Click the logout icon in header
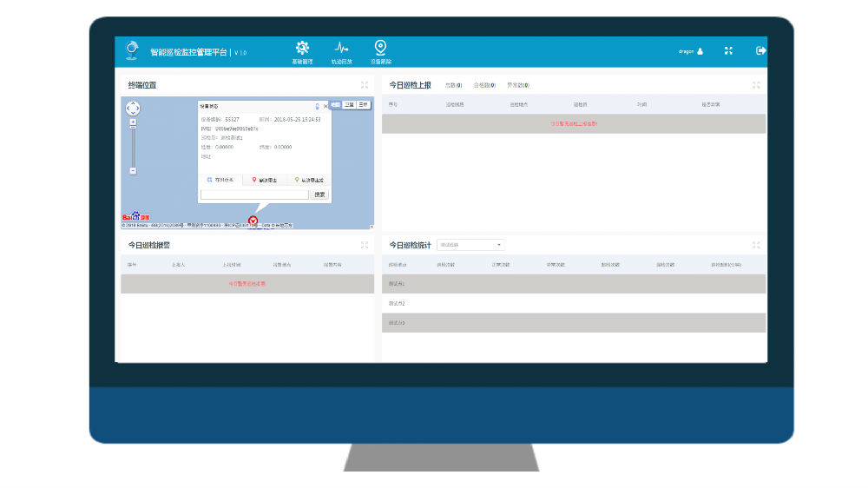Image resolution: width=868 pixels, height=488 pixels. pyautogui.click(x=761, y=50)
